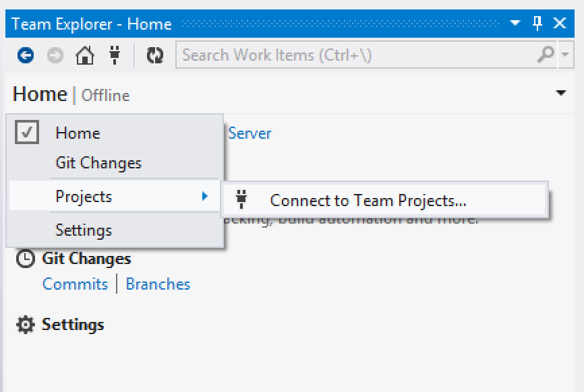584x392 pixels.
Task: Click the gear icon beside Settings
Action: 26,325
